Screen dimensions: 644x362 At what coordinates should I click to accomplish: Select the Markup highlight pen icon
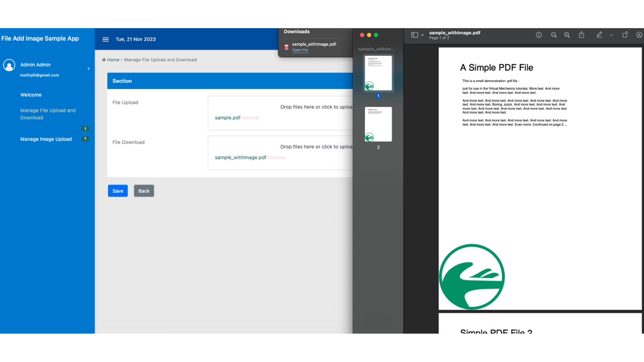click(599, 35)
